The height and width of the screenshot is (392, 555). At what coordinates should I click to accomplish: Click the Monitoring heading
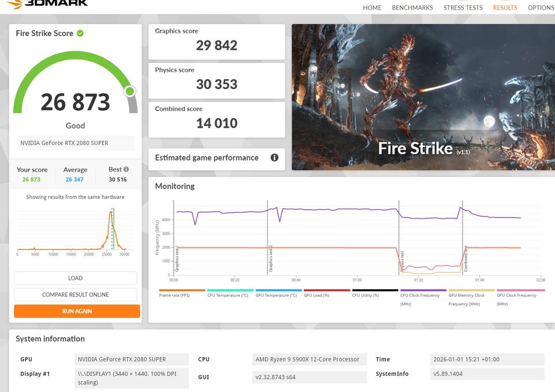tap(175, 186)
